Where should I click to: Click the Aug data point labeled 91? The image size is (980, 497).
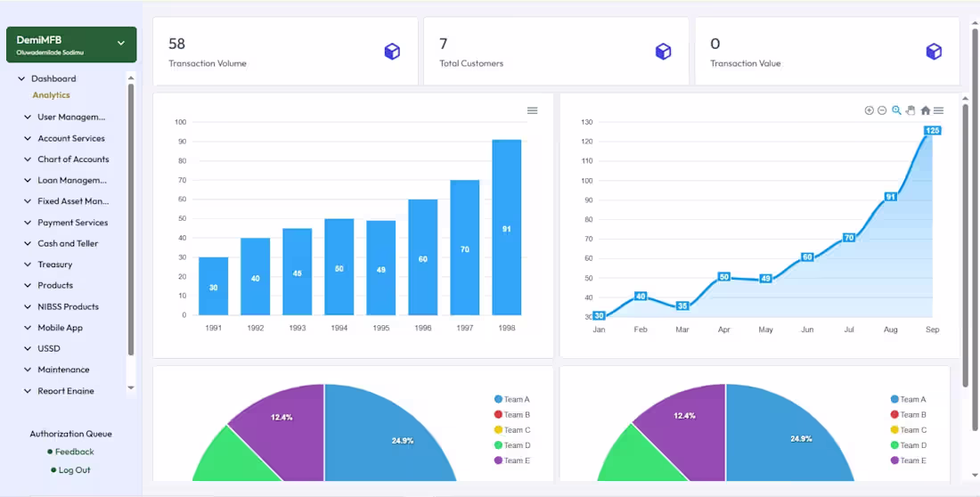click(x=891, y=197)
